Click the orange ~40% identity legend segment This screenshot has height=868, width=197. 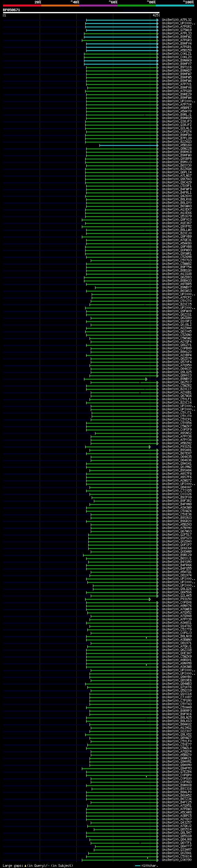click(60, 6)
